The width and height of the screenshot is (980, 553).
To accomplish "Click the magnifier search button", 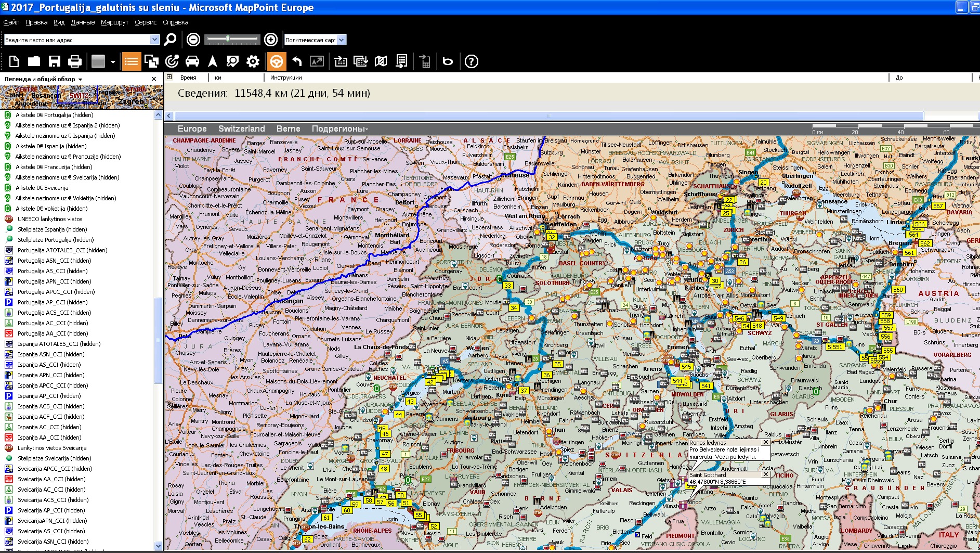I will coord(170,40).
